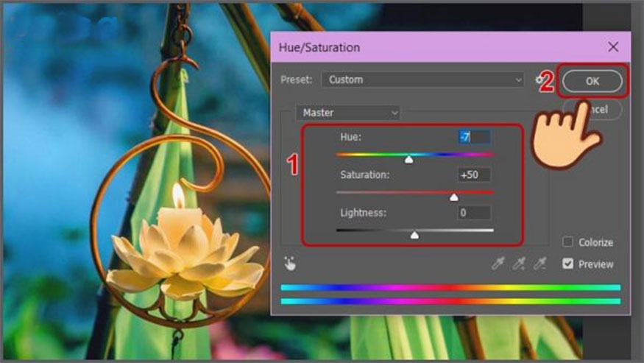Click the upper color spectrum bar
Viewport: 644px width, 363px height.
(450, 287)
